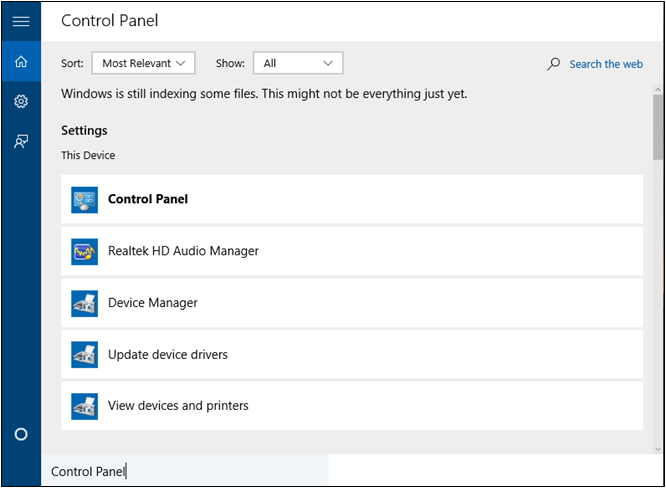Viewport: 666px width, 488px height.
Task: Click the Update device drivers icon
Action: pyautogui.click(x=85, y=354)
